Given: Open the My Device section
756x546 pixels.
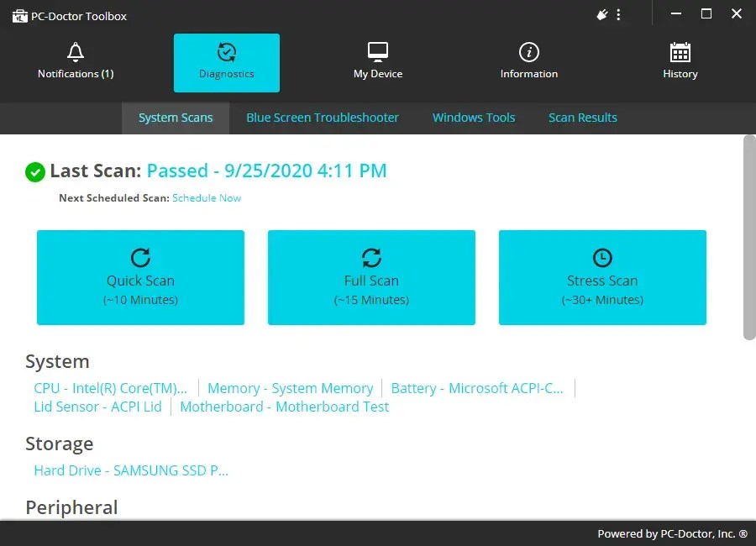Looking at the screenshot, I should pyautogui.click(x=377, y=61).
